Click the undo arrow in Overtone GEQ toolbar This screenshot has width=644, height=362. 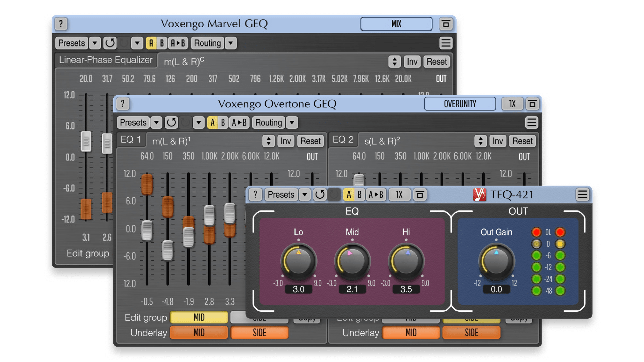171,123
